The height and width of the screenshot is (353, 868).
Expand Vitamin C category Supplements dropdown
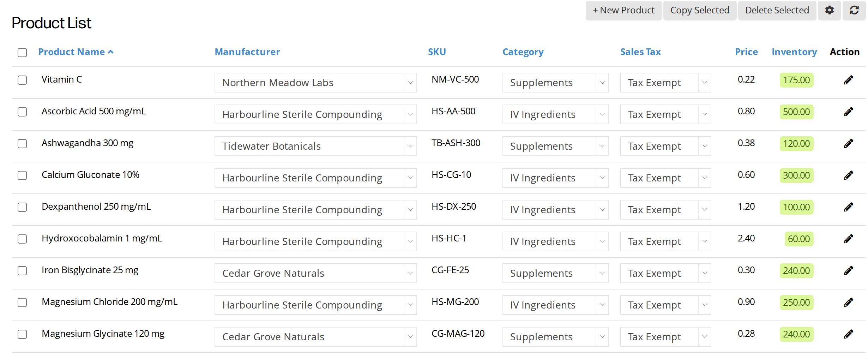pyautogui.click(x=556, y=83)
